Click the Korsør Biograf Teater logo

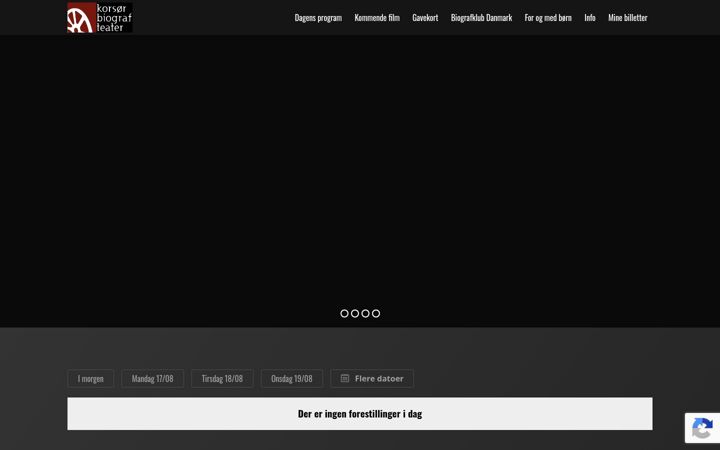100,17
